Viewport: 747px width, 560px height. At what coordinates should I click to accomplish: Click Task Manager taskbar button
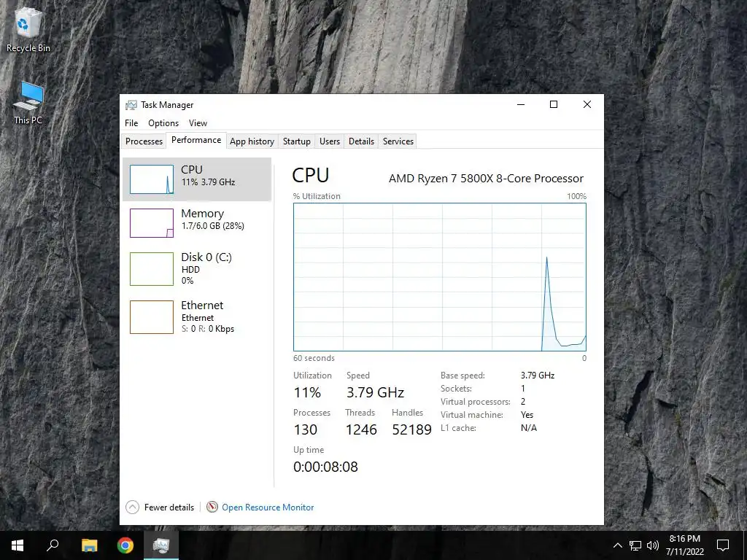[161, 545]
